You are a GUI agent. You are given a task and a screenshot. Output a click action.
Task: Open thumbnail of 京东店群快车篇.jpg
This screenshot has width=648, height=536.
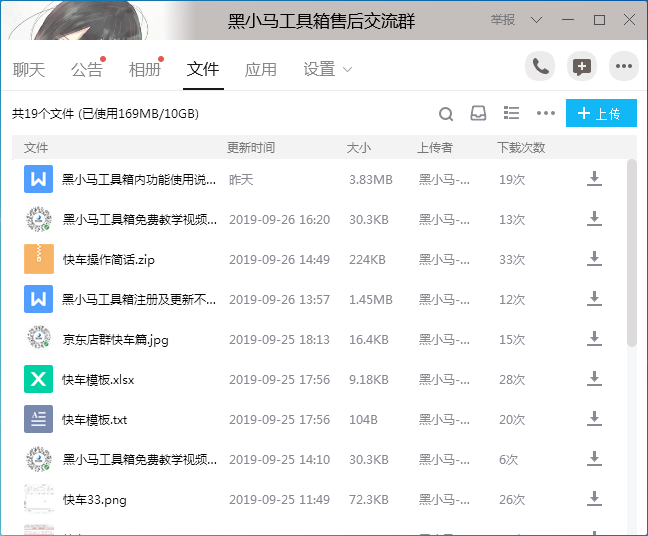38,339
